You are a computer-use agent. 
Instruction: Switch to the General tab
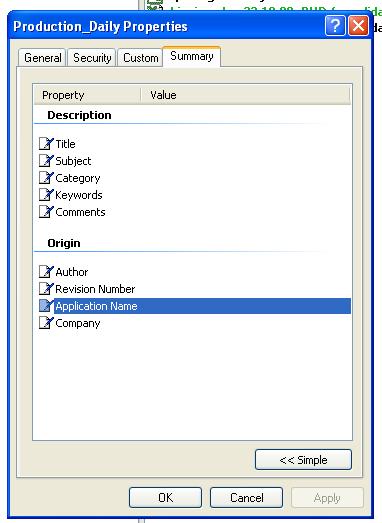pos(43,58)
